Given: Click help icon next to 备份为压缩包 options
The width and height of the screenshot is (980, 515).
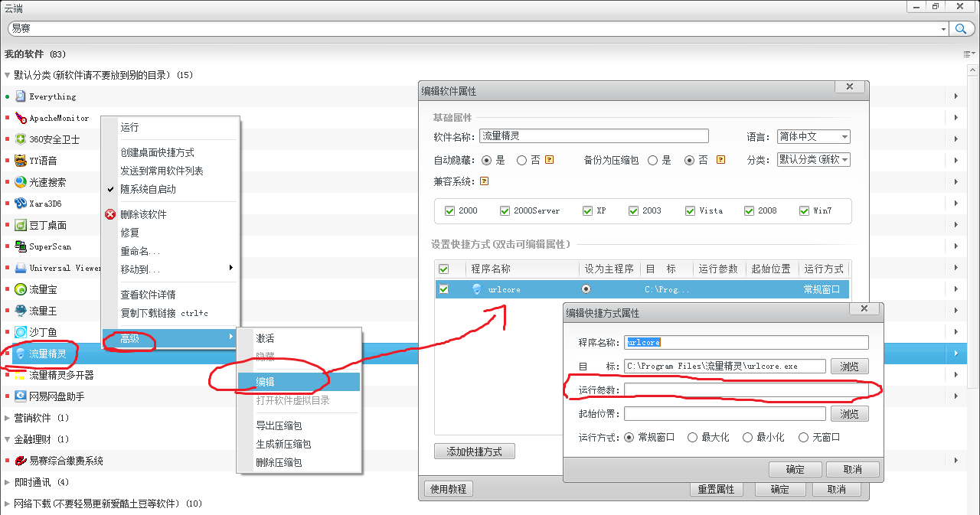Looking at the screenshot, I should click(720, 160).
